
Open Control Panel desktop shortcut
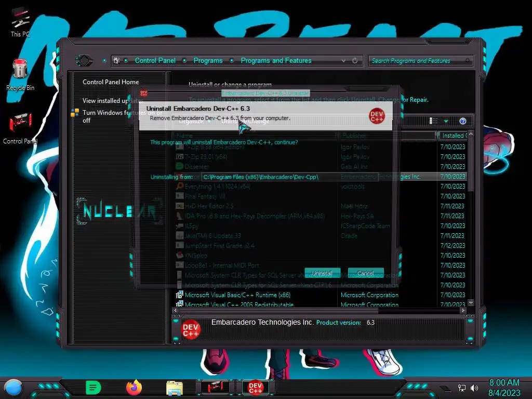[x=20, y=129]
